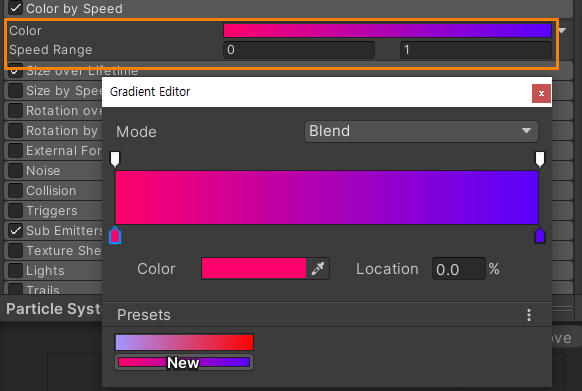
Task: Enable the Collision module checkbox
Action: 16,191
